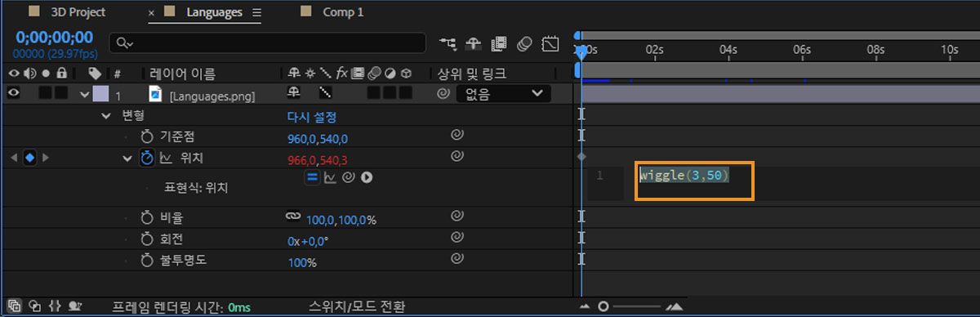Viewport: 980px width, 317px height.
Task: Click the 3D cube column header icon
Action: (405, 74)
